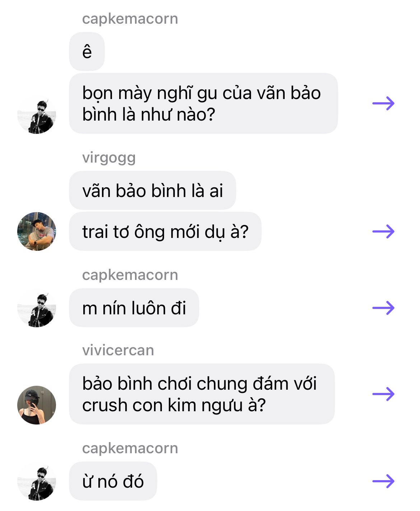This screenshot has height=511, width=420.
Task: Tap the arrow beside "bọn mày nghĩ gu" message
Action: [x=383, y=103]
